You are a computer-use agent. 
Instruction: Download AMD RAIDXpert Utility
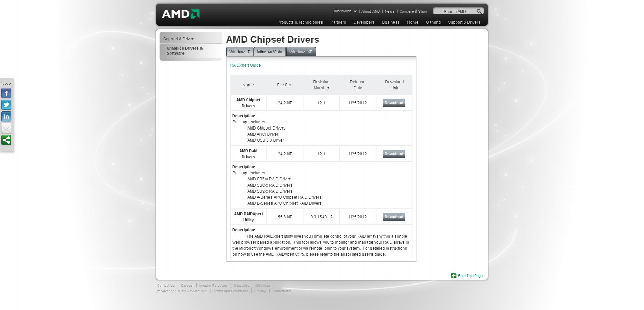click(394, 217)
